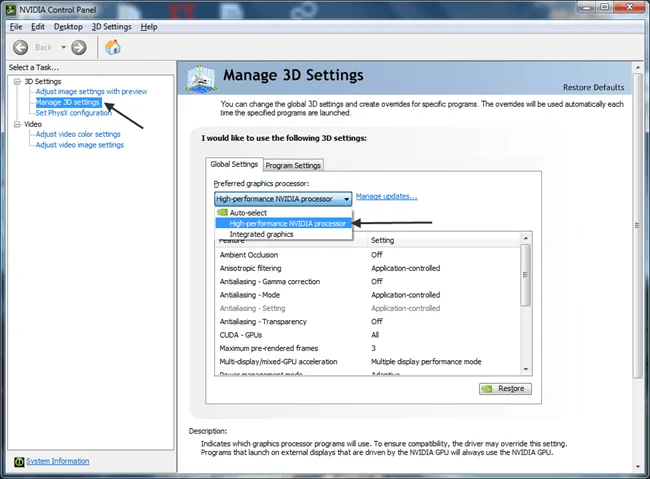Click the Home house icon
This screenshot has width=650, height=479.
click(x=112, y=47)
